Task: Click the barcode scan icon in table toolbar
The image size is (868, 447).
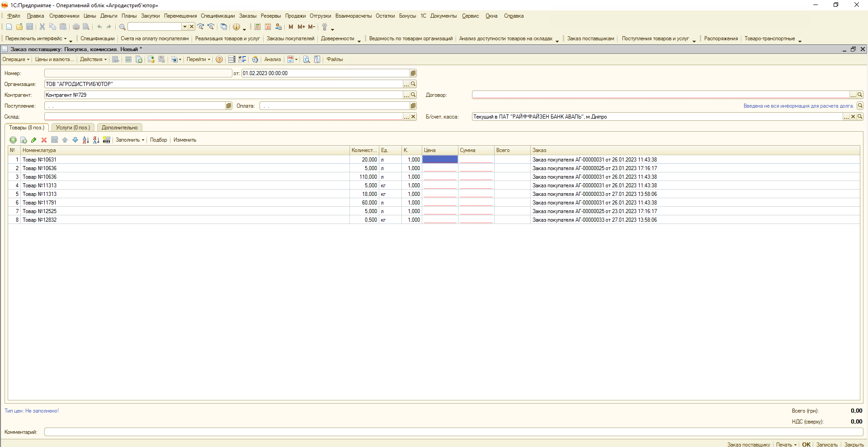Action: 107,140
